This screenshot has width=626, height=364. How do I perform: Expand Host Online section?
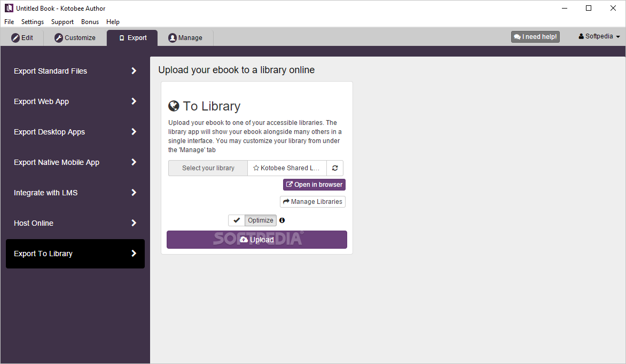(75, 223)
